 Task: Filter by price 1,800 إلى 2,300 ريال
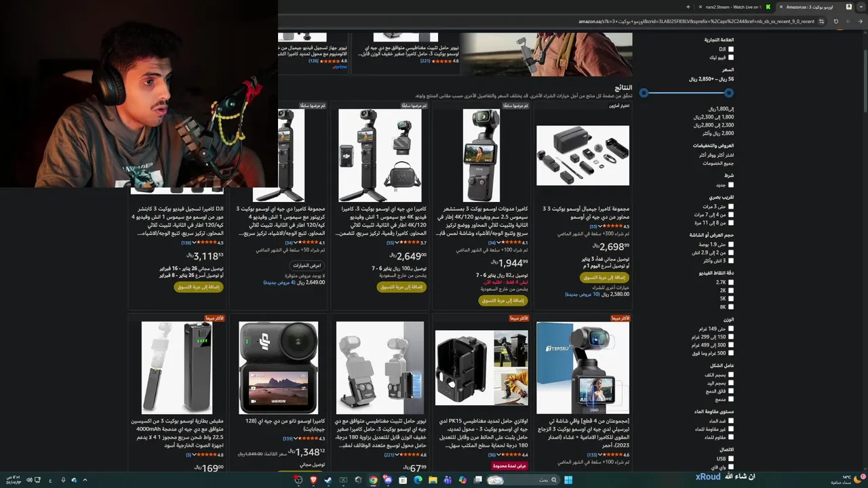(x=713, y=117)
